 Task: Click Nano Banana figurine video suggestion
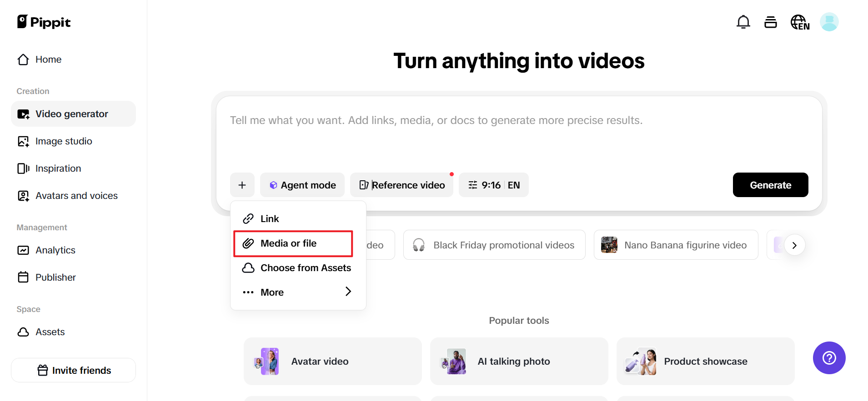(676, 245)
